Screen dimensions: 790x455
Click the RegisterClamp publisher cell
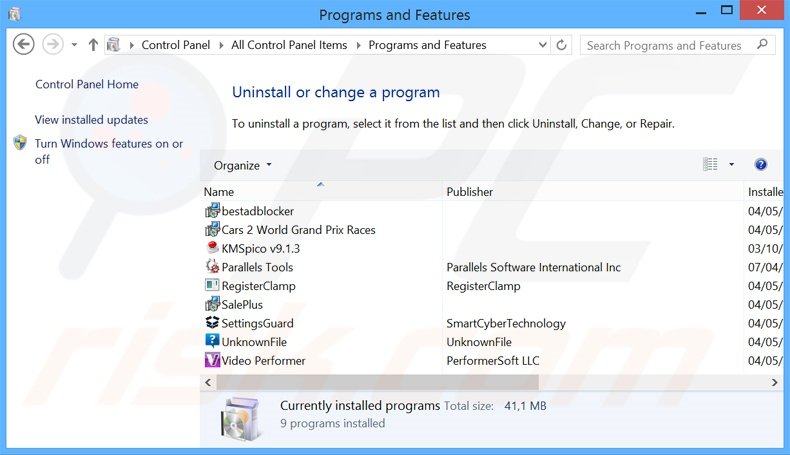[483, 286]
